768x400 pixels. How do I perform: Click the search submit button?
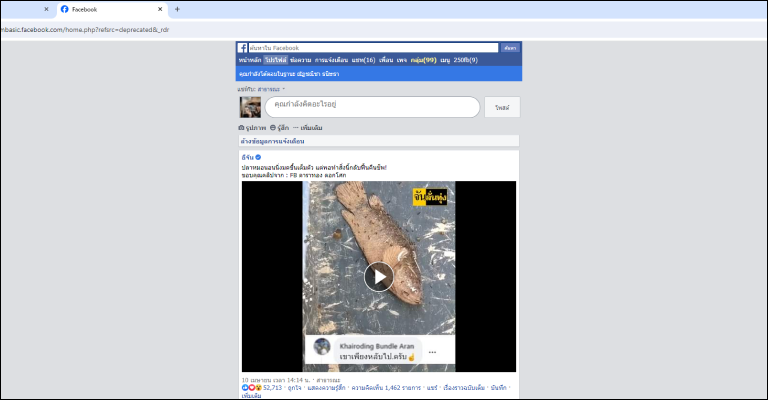510,48
